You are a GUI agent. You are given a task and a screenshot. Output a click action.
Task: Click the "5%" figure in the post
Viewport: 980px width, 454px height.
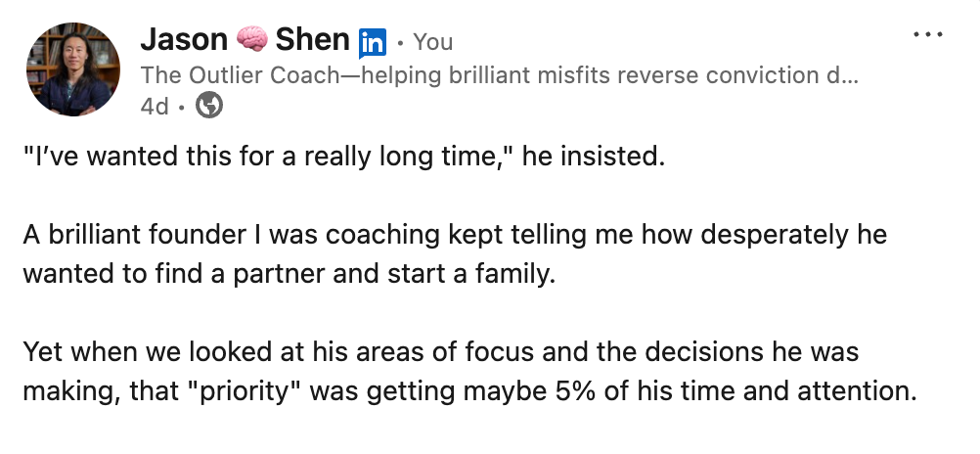(575, 392)
